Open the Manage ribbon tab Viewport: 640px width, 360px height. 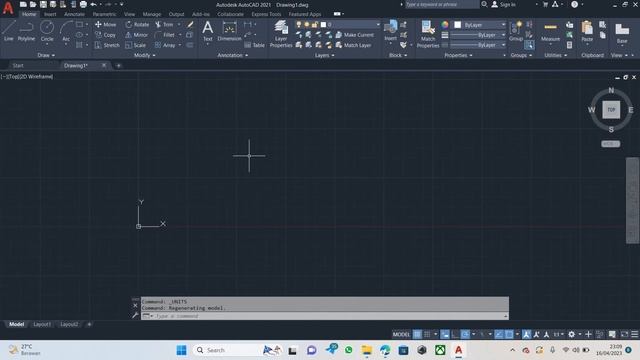click(152, 14)
